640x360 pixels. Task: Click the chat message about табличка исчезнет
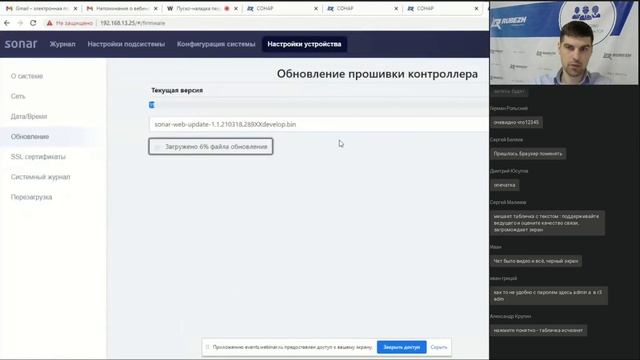[x=538, y=330]
